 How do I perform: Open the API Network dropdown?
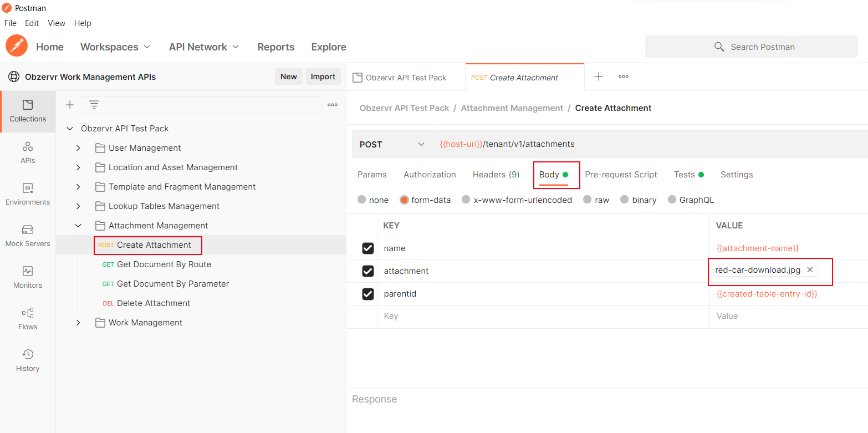pos(204,47)
